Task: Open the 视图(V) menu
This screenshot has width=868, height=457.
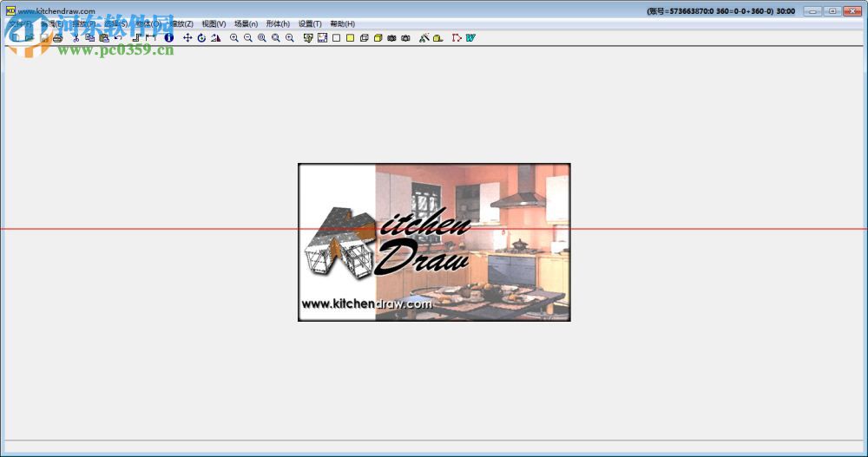Action: (x=214, y=23)
